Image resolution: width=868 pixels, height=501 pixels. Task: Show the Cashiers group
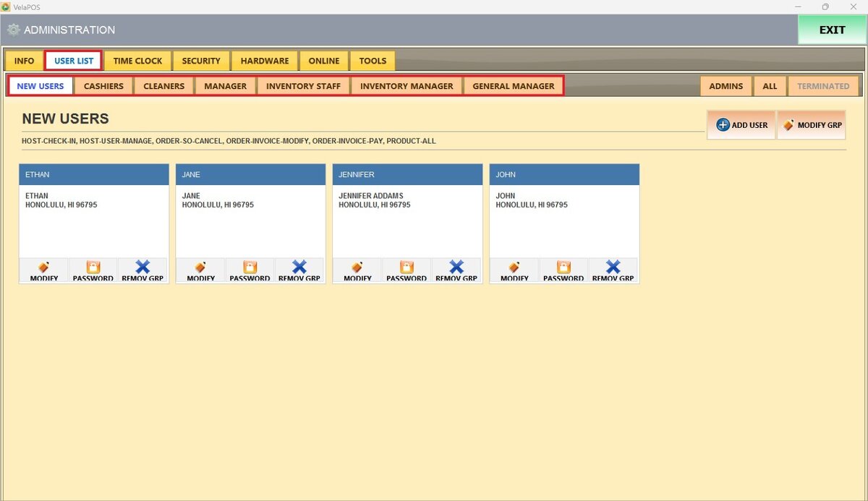coord(103,86)
